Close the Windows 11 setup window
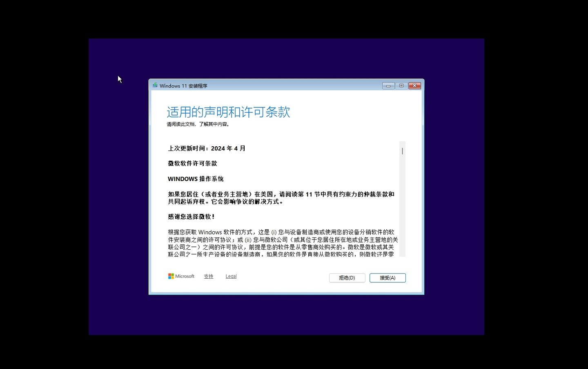The image size is (588, 369). click(415, 85)
